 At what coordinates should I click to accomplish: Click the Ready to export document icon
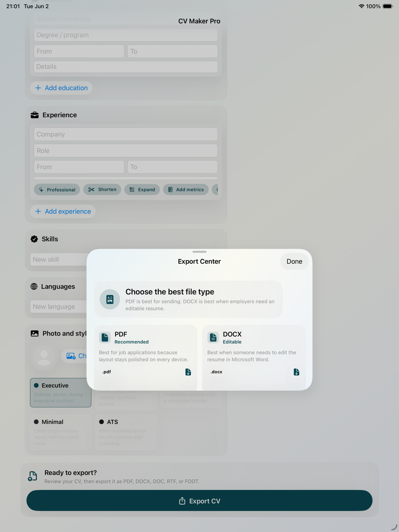click(32, 477)
